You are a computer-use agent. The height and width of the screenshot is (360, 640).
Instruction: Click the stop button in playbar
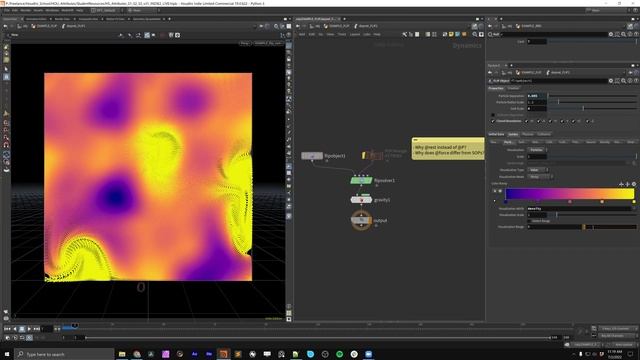22,329
